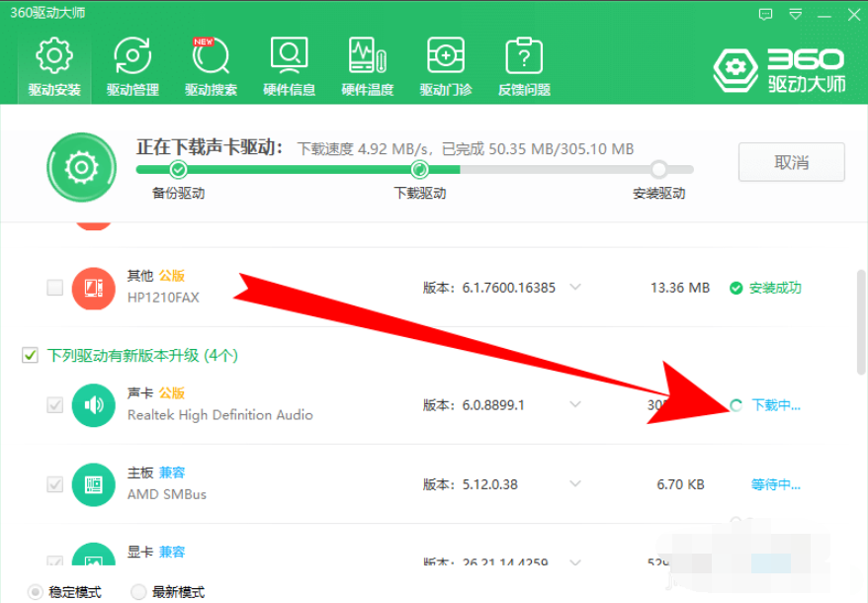Click the AMD SMBus motherboard icon
The width and height of the screenshot is (868, 603).
click(x=94, y=484)
